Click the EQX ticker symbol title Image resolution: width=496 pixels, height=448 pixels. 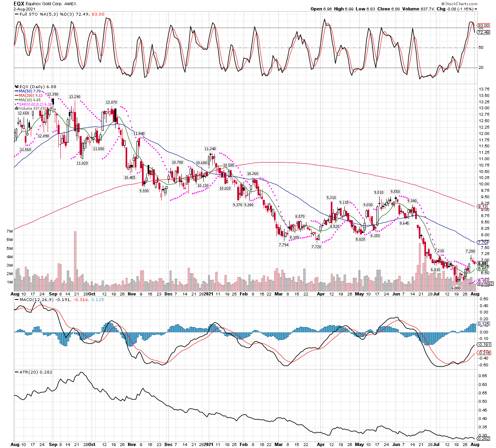[19, 4]
